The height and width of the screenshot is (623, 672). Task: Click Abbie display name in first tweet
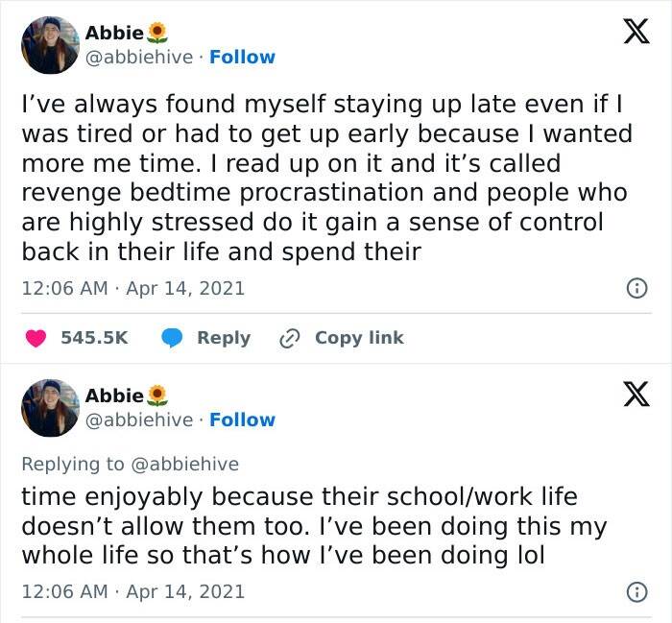(113, 33)
